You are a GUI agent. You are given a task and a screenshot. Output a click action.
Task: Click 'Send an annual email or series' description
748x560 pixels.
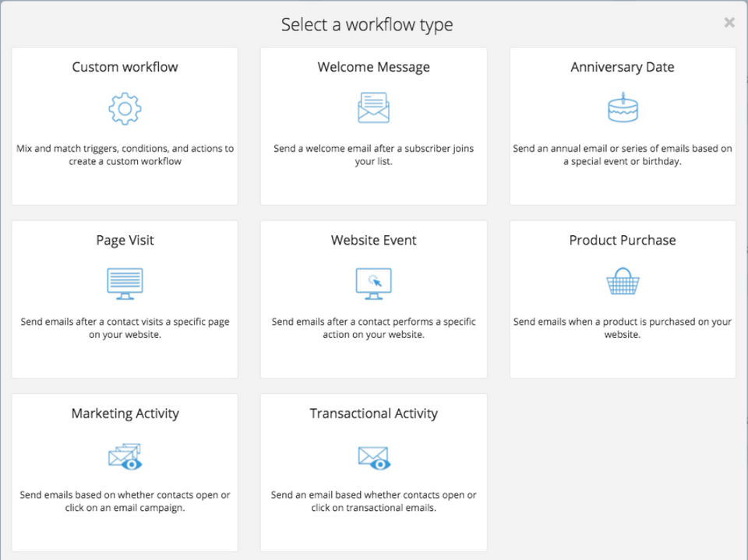tap(623, 154)
